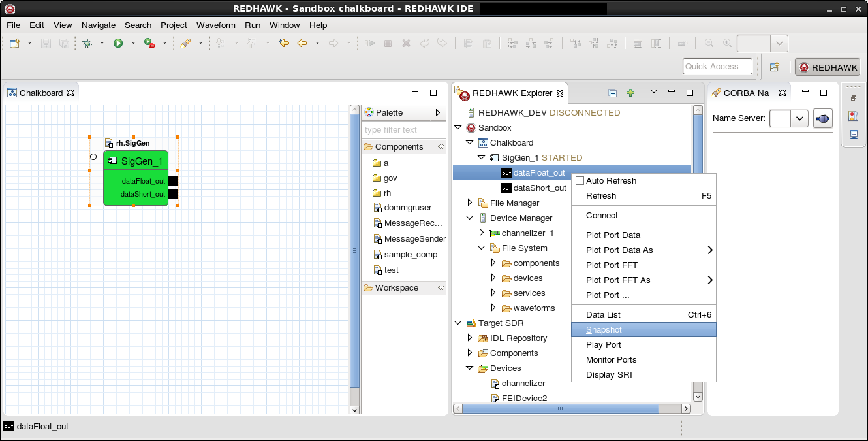Click the Quick Access search field

717,67
